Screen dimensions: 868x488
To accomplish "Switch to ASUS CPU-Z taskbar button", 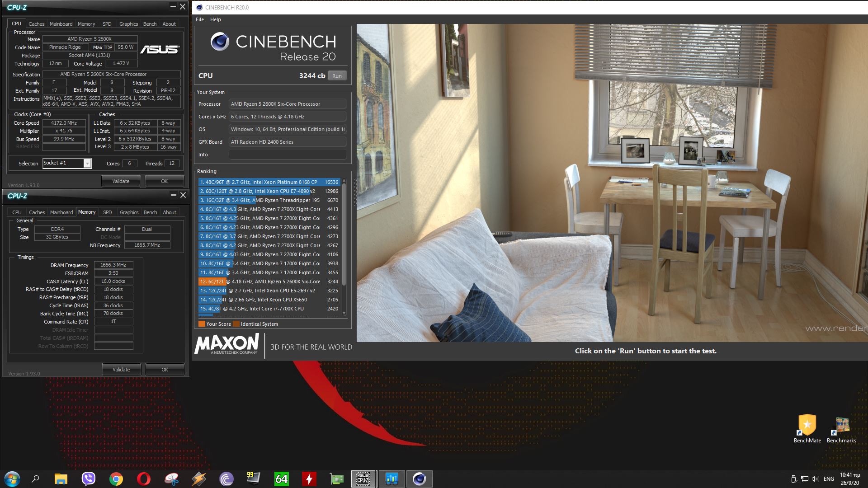I will click(363, 479).
